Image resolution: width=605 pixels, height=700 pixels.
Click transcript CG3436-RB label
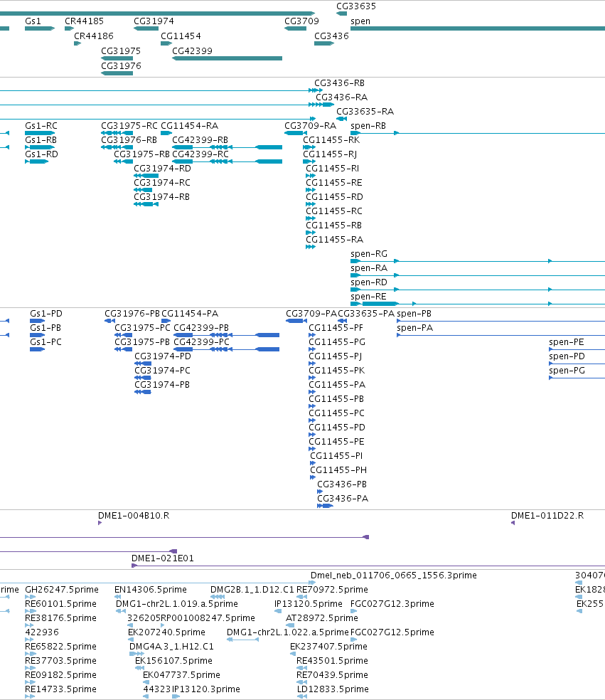coord(340,83)
